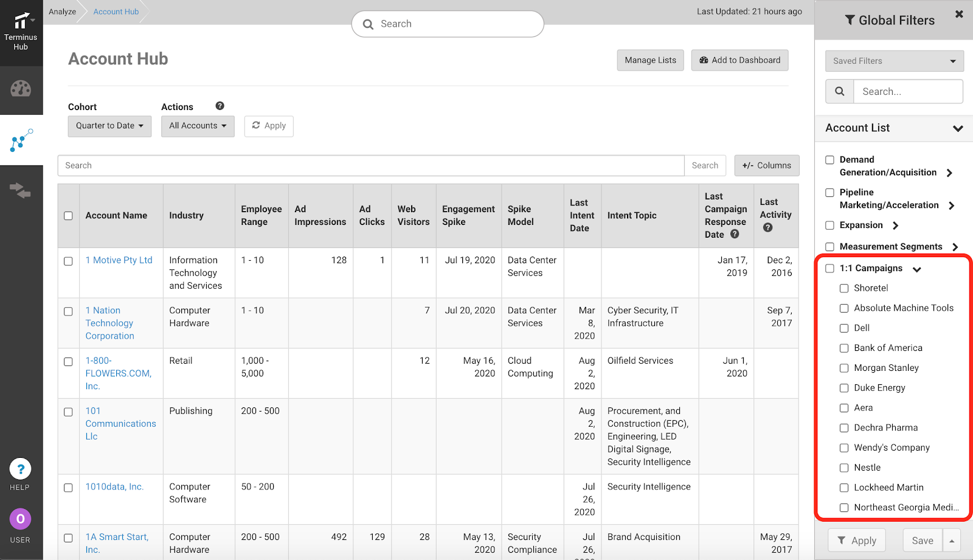The image size is (973, 560).
Task: Click the Last Updated: 21 hours ago text
Action: coord(749,12)
